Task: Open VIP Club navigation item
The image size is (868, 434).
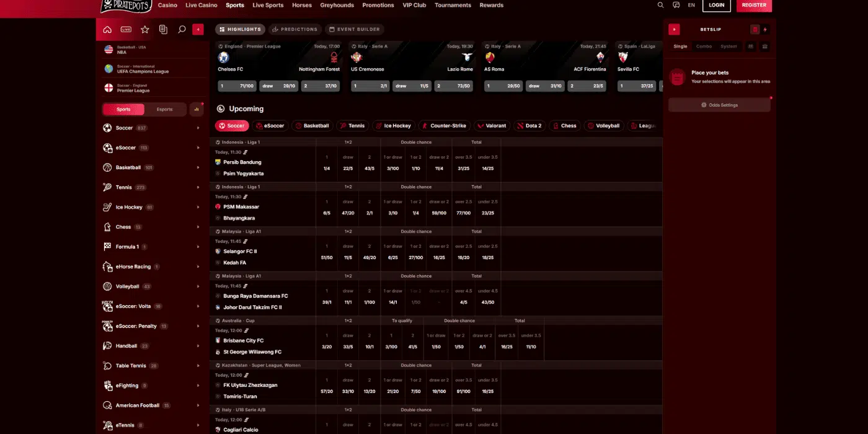Action: 414,5
